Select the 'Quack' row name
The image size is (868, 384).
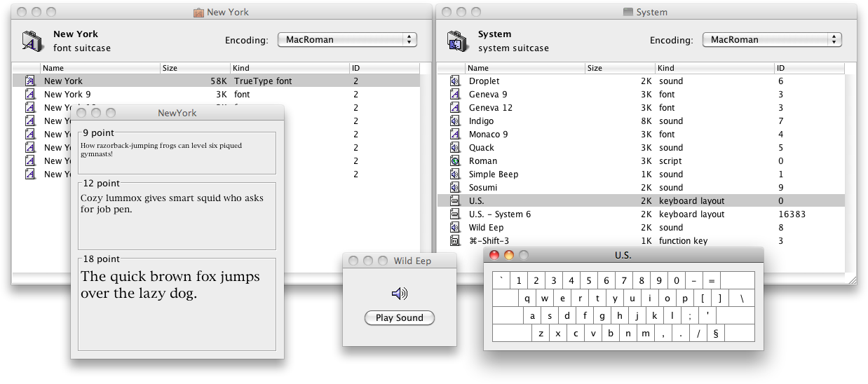(482, 148)
